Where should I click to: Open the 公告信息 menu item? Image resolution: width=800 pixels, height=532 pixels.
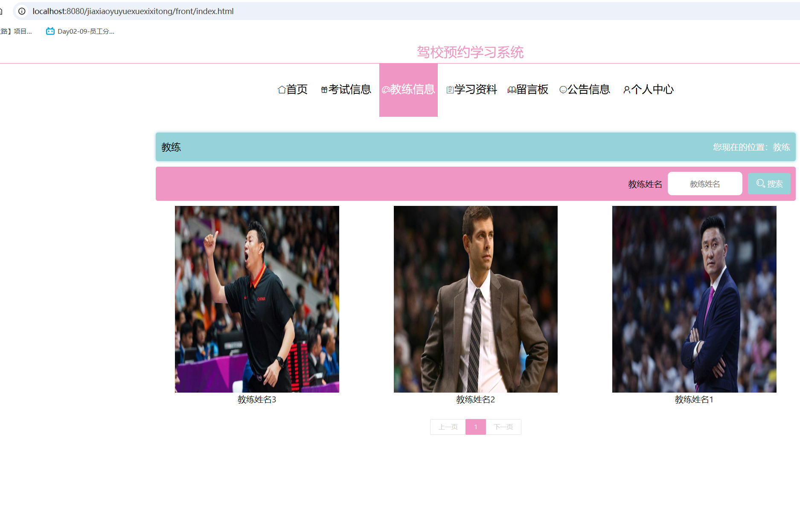click(x=585, y=90)
